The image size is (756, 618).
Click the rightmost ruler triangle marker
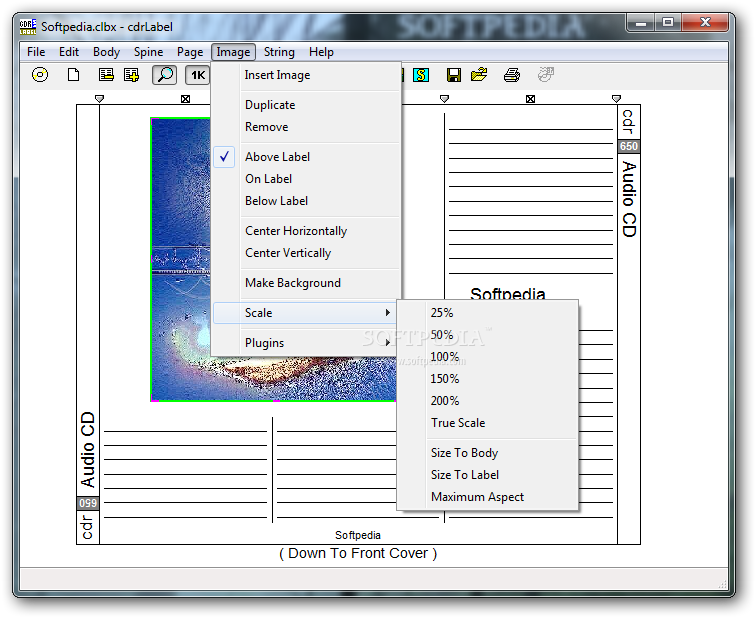(x=616, y=99)
